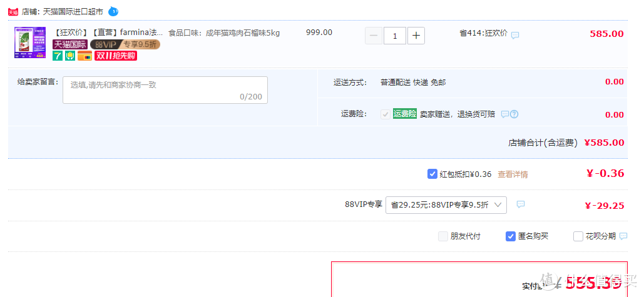Enable the 花呗分期 installment checkbox
The image size is (644, 297).
pos(578,236)
